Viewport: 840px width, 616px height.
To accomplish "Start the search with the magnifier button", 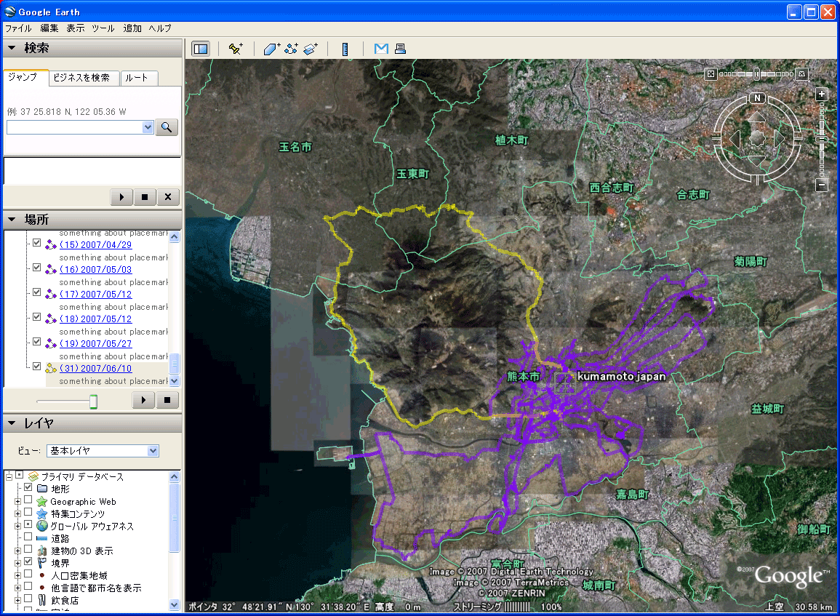I will pos(167,127).
